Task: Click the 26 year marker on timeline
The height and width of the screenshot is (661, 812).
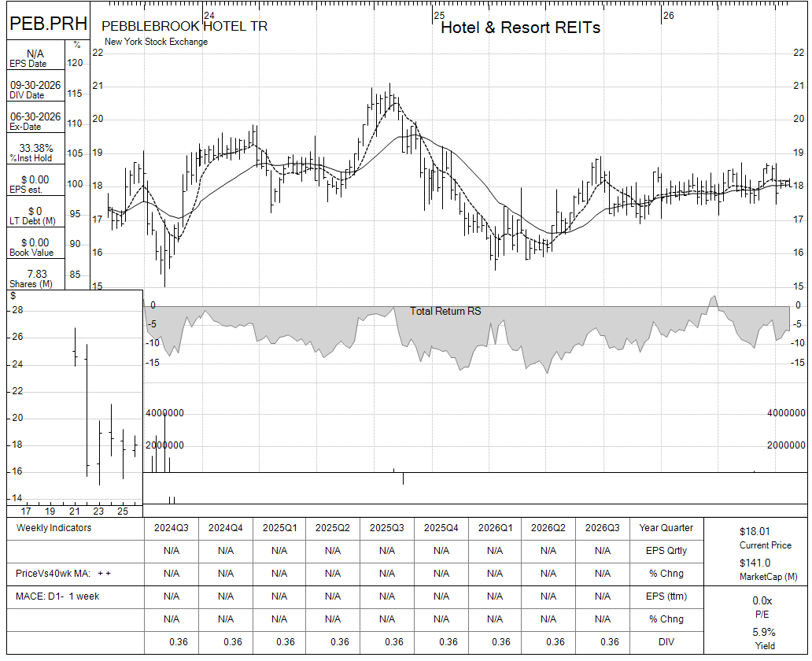Action: 669,16
